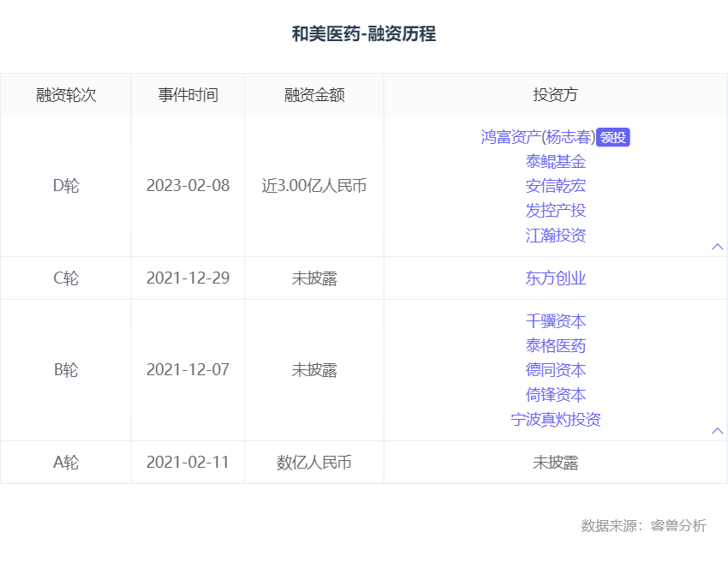This screenshot has height=562, width=728.
Task: Click the date 2021-02-11
Action: (x=188, y=463)
